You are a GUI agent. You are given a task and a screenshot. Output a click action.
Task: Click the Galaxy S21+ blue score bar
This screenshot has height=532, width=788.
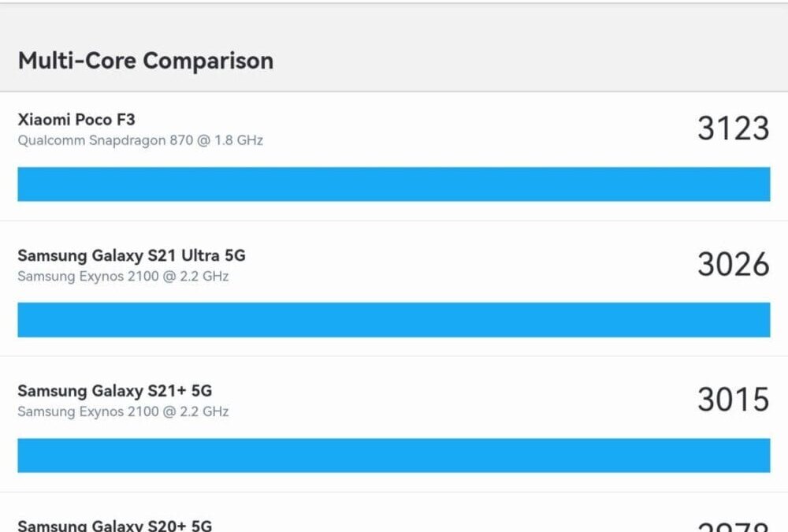tap(394, 455)
